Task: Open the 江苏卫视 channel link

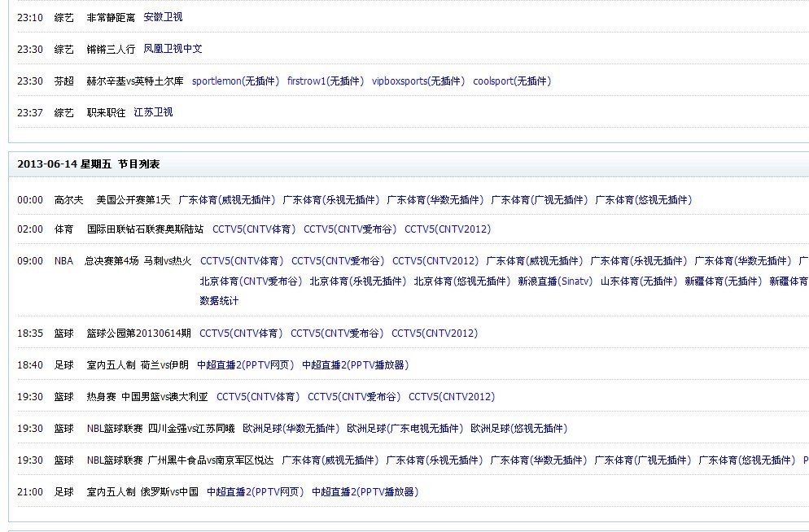Action: 153,112
